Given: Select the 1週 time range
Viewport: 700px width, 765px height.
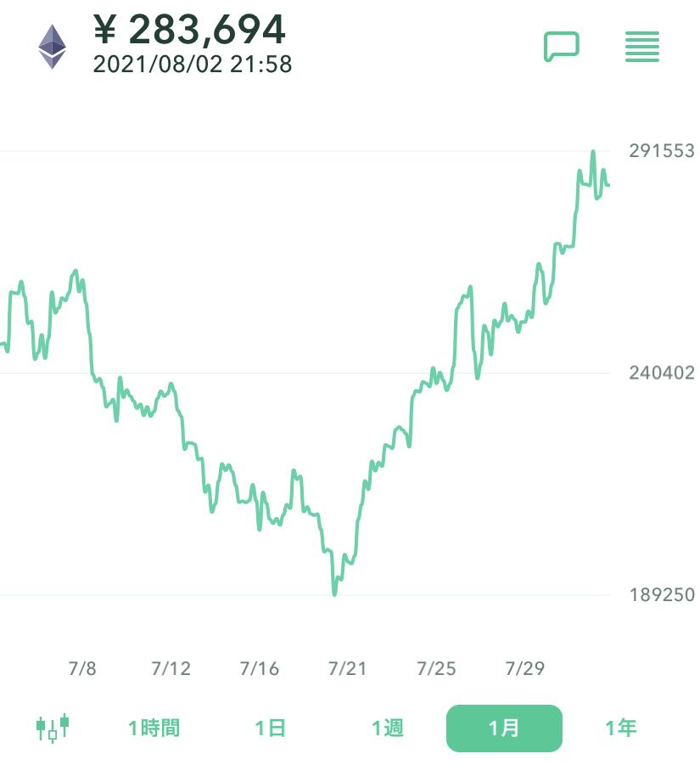Looking at the screenshot, I should (x=388, y=728).
